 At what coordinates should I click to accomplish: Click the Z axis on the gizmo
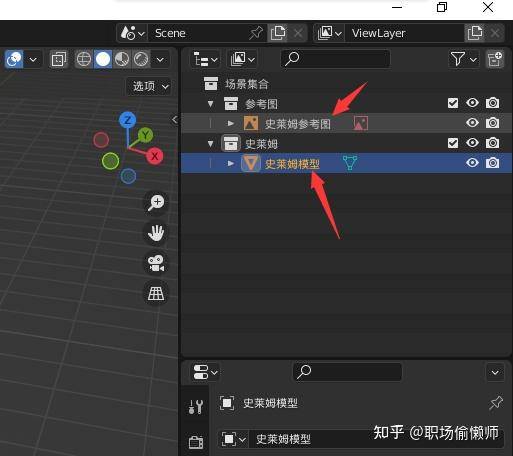pyautogui.click(x=127, y=120)
